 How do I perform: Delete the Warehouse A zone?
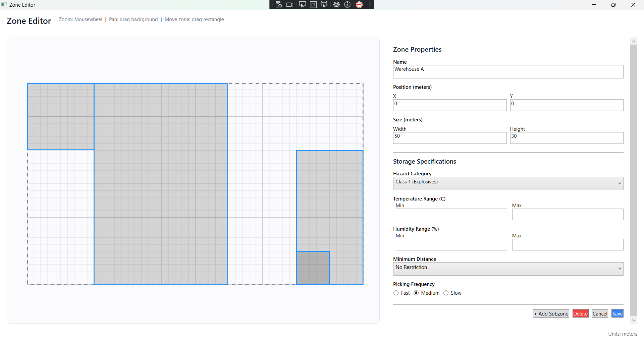[x=580, y=313]
